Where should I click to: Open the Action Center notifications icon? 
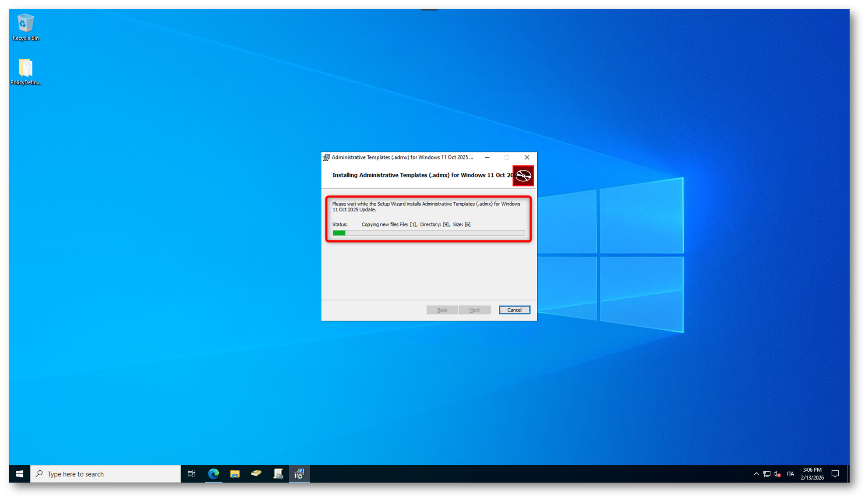click(835, 474)
